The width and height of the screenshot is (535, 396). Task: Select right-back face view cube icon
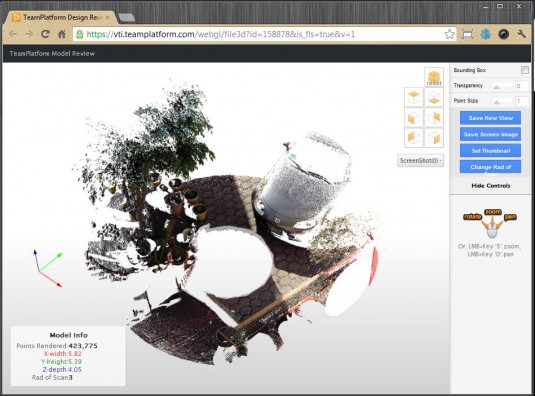click(x=434, y=118)
